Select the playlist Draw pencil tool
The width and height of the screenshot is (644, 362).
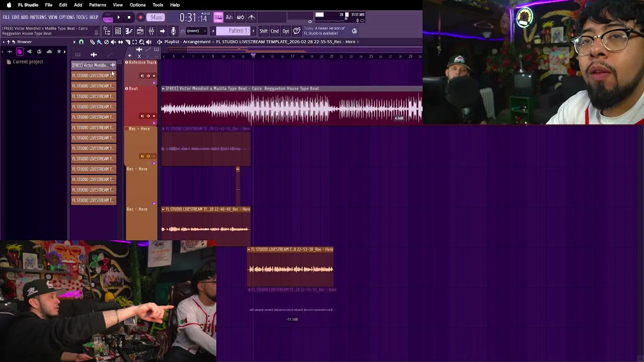point(93,42)
